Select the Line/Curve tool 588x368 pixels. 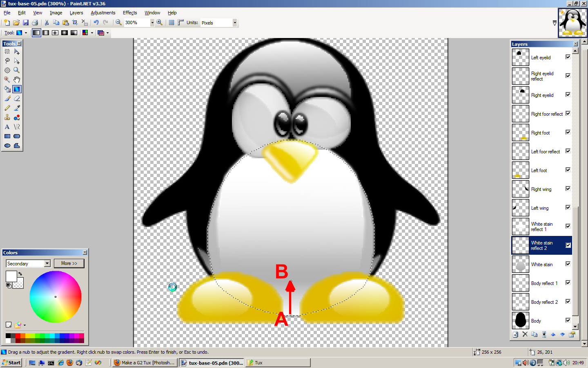coord(17,127)
